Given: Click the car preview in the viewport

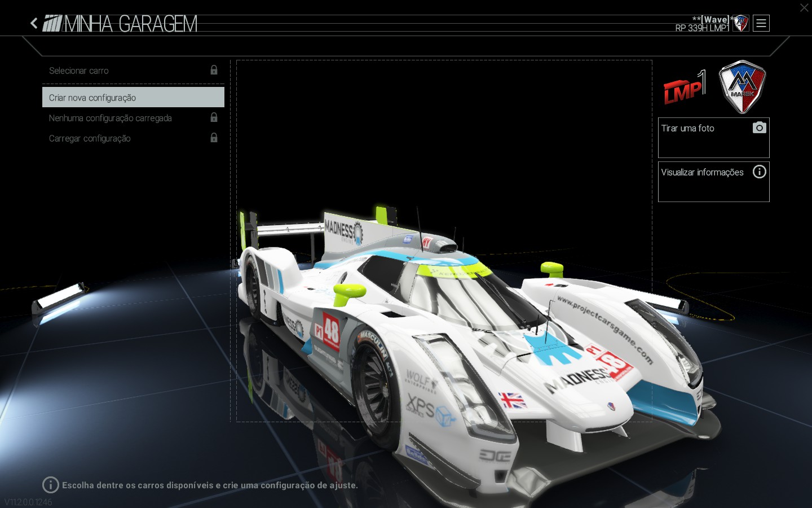Looking at the screenshot, I should tap(444, 241).
